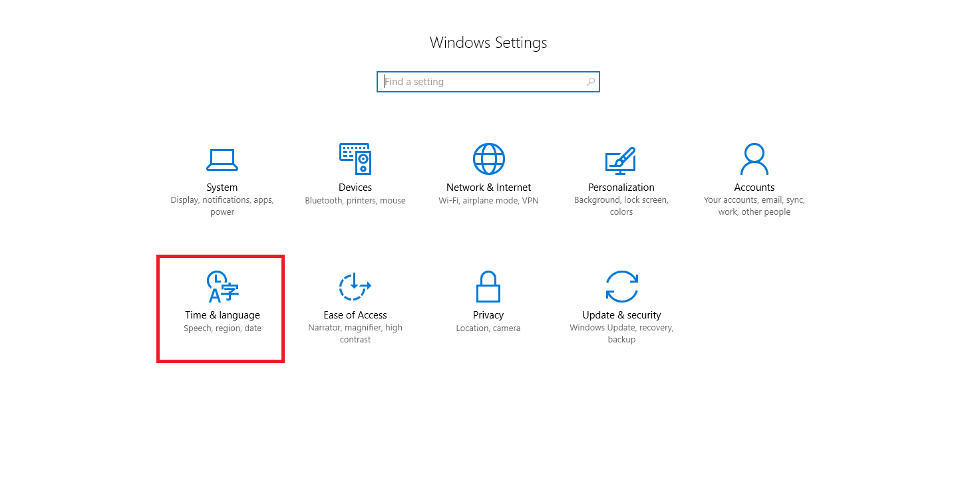Open the Accounts person icon

(754, 159)
